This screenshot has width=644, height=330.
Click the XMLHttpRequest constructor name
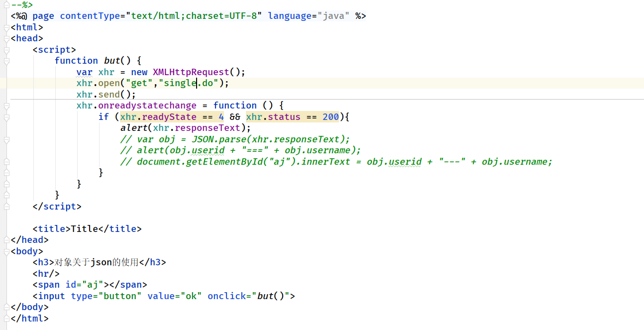(191, 72)
